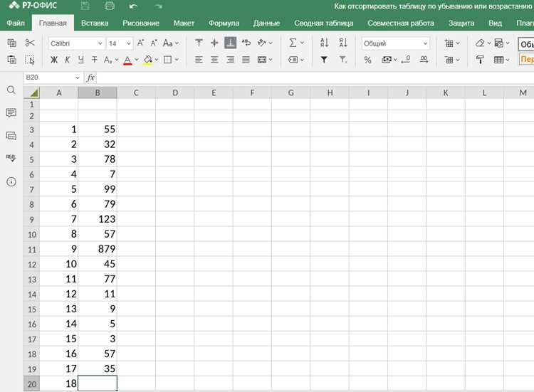The image size is (534, 392).
Task: Open the Защита tab
Action: [461, 23]
